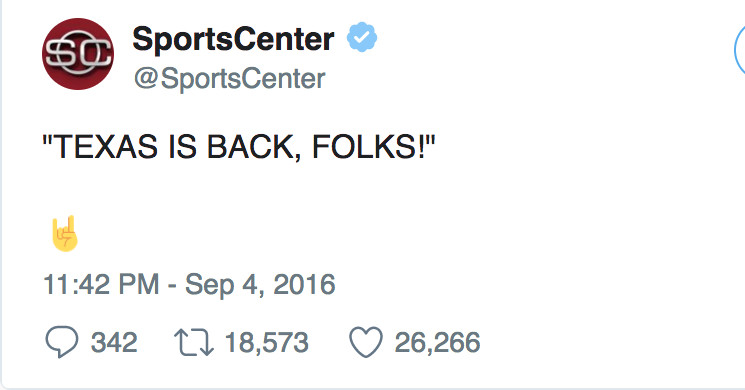Click the blank area right of the tweet text

pyautogui.click(x=584, y=146)
